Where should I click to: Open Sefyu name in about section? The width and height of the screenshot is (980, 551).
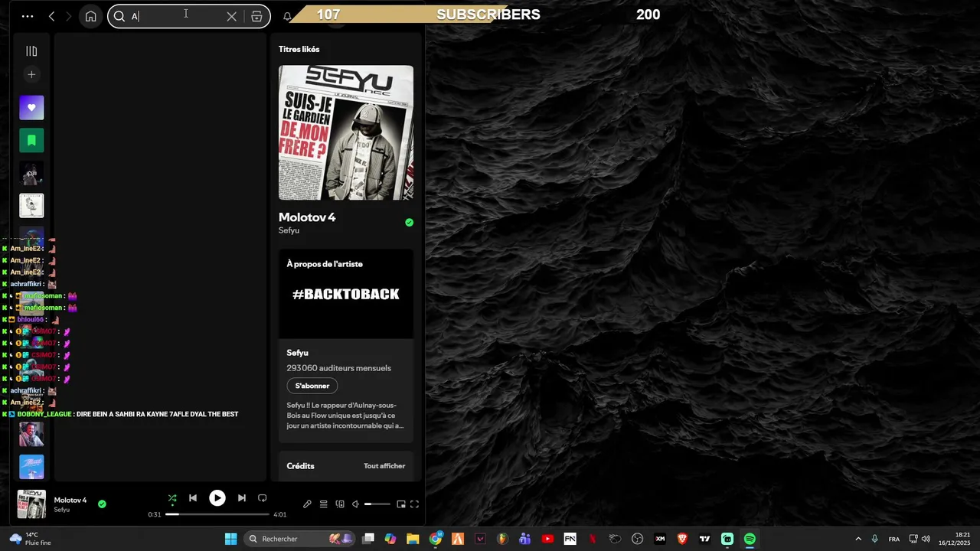tap(297, 353)
